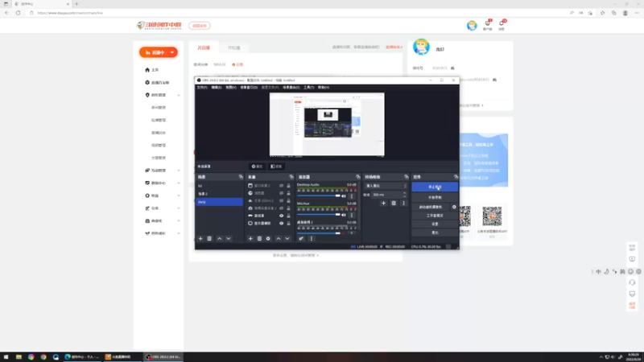Delete the selected scene using trash icon
This screenshot has height=362, width=644.
209,238
